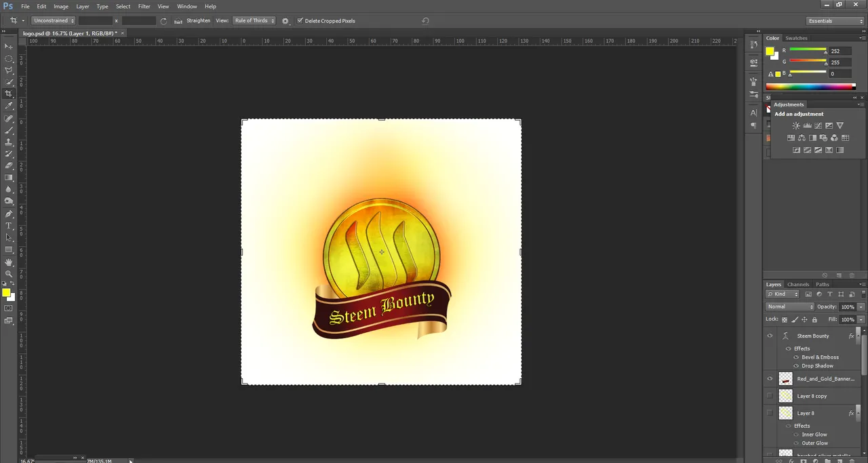The height and width of the screenshot is (463, 868).
Task: Click the Straighten tool icon
Action: pos(178,21)
